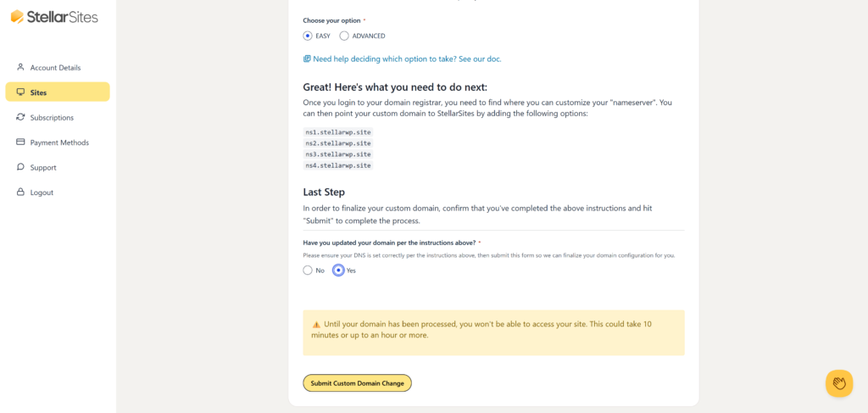Click the Account Details person icon

pyautogui.click(x=20, y=67)
